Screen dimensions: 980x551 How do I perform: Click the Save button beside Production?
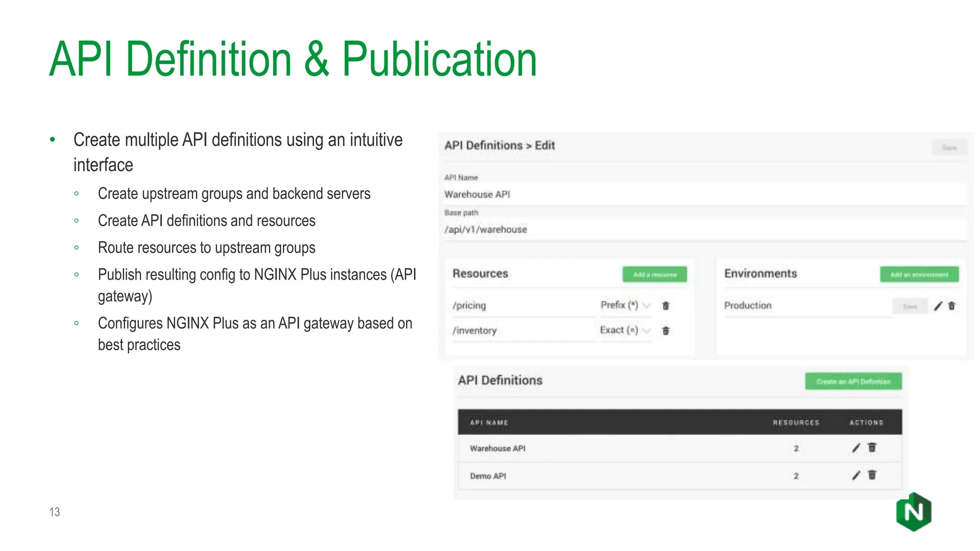[x=910, y=307]
